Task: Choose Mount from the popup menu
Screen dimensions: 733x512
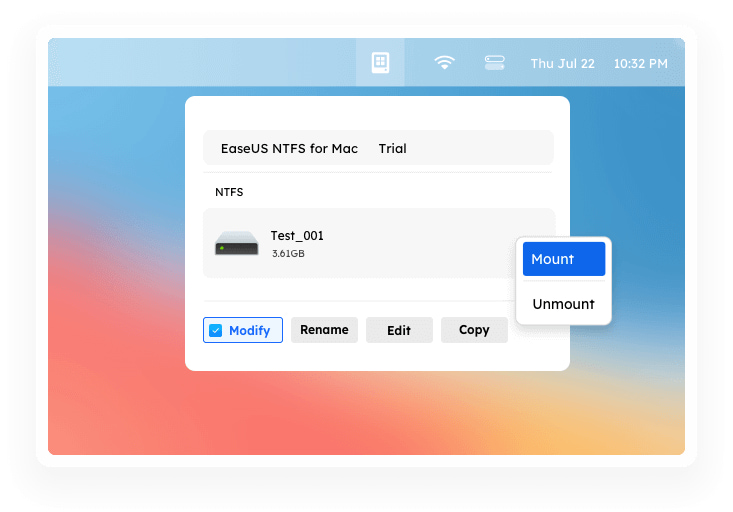Action: 564,259
